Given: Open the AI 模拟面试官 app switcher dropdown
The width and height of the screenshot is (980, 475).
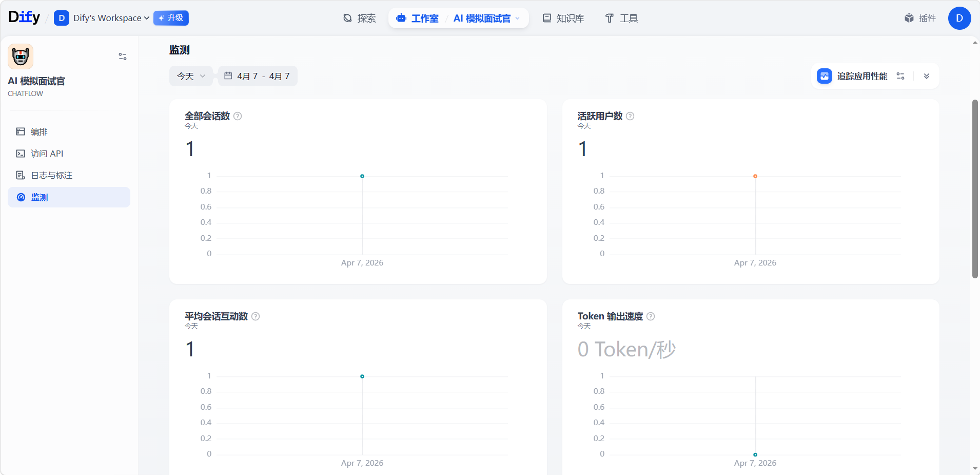Looking at the screenshot, I should pyautogui.click(x=486, y=18).
